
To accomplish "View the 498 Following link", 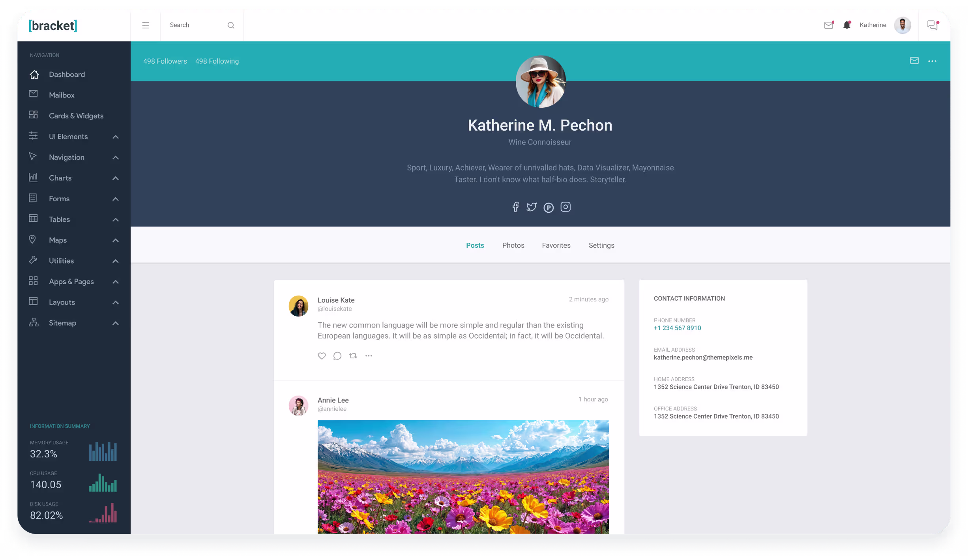I will point(217,61).
